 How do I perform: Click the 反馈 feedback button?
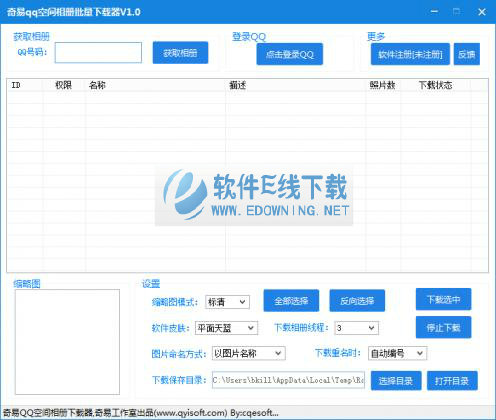point(467,54)
